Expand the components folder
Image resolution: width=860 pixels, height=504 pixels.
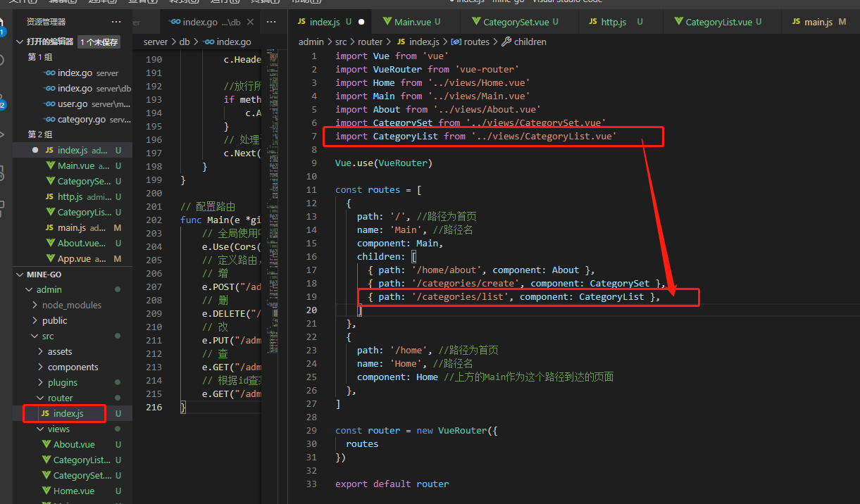[41, 367]
